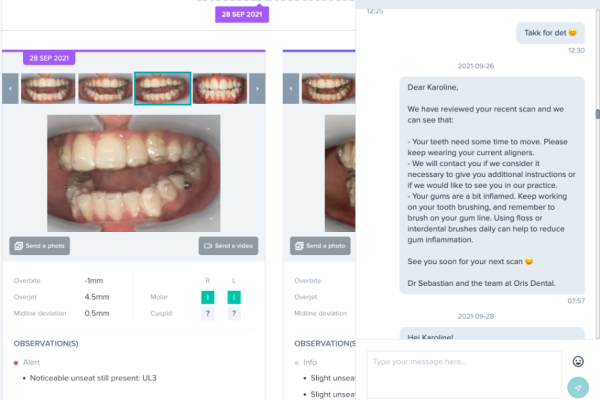Toggle left Molar class I indicator
Screen dimensions: 600x400
tap(234, 297)
